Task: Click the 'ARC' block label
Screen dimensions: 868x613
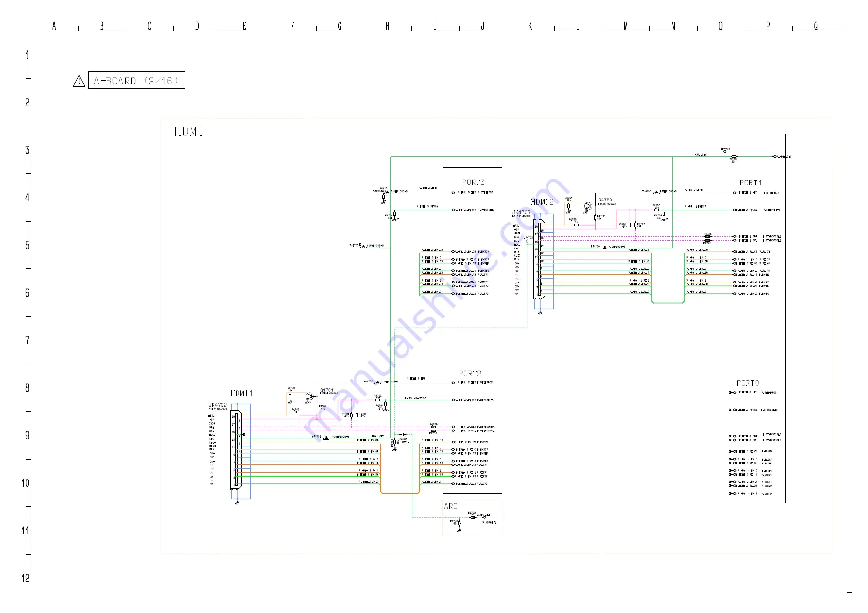Action: (451, 506)
